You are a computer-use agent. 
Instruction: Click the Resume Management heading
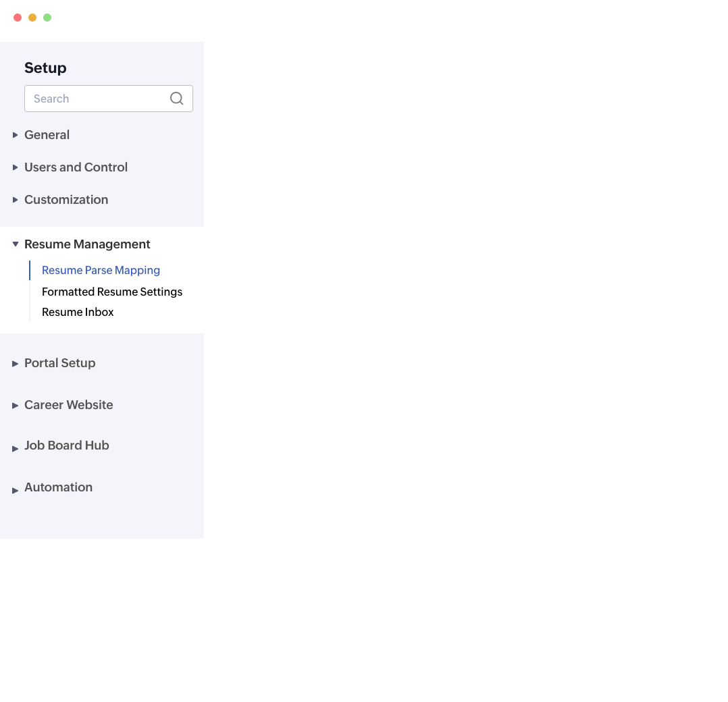coord(87,244)
